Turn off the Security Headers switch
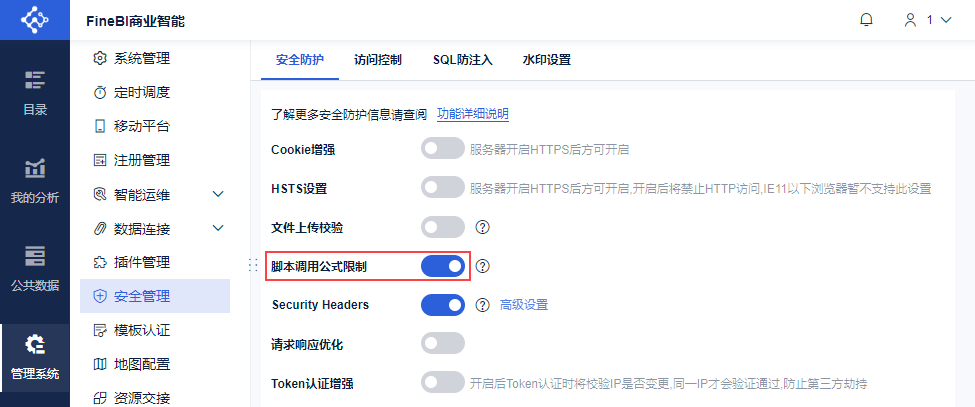This screenshot has width=975, height=407. pos(443,304)
